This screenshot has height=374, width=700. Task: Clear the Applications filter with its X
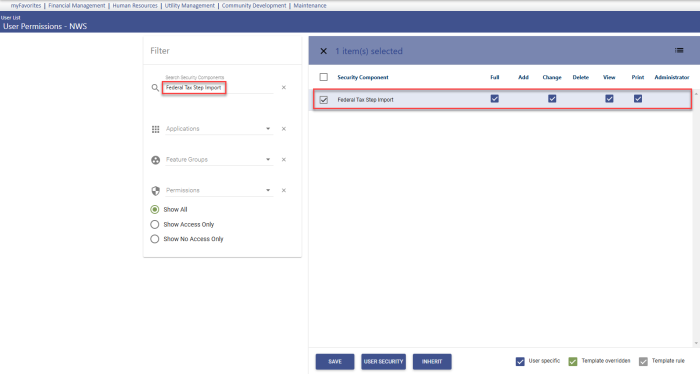pyautogui.click(x=283, y=129)
